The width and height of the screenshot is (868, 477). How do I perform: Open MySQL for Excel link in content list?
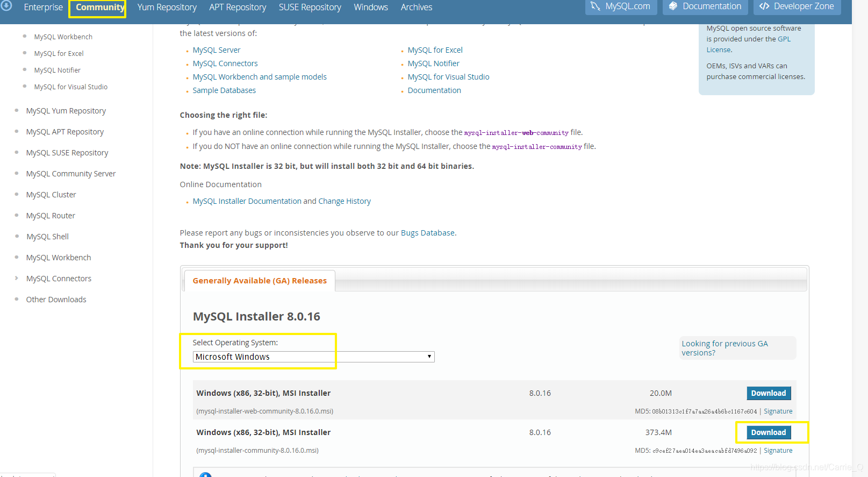pos(435,50)
